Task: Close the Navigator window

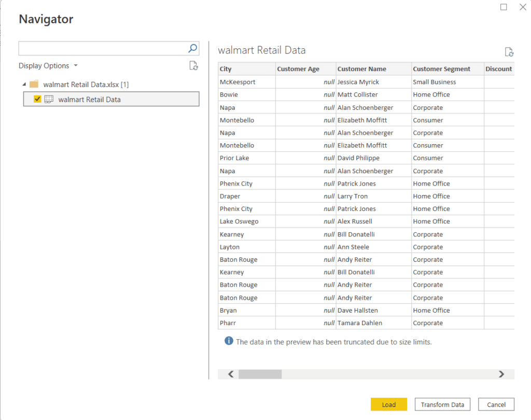Action: click(x=523, y=7)
